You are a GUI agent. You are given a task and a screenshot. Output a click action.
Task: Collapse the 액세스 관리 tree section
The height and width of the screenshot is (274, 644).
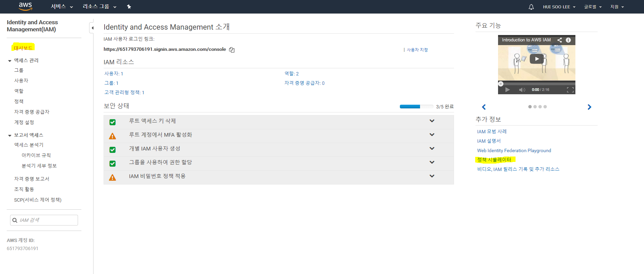click(10, 61)
